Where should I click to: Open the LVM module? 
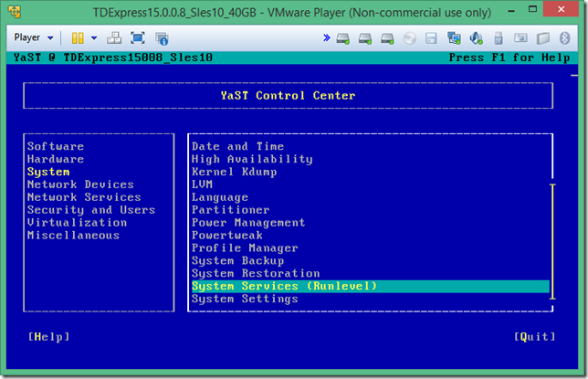(x=202, y=184)
